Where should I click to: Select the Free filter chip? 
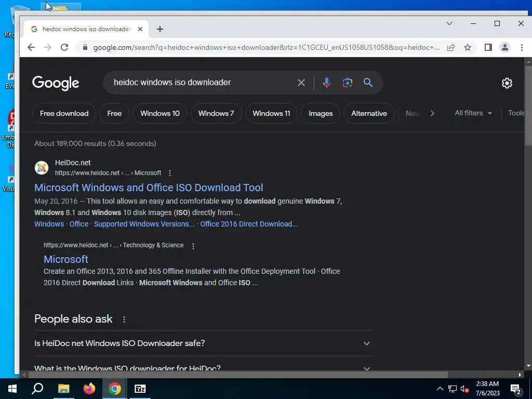(x=114, y=113)
